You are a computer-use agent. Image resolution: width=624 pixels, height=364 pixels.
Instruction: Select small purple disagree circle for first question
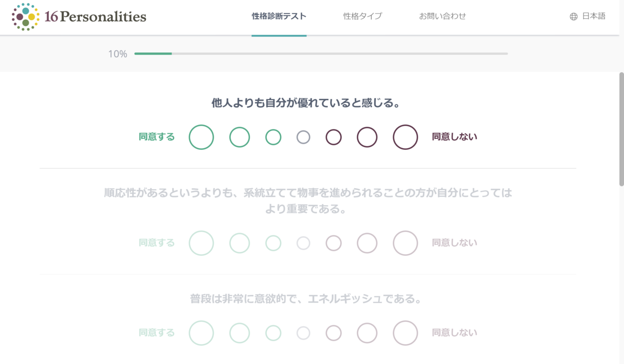point(334,137)
